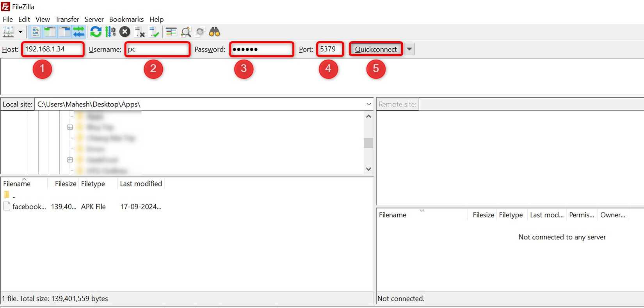Viewport: 644px width, 308px height.
Task: Sort remote files by Filename column
Action: click(422, 215)
